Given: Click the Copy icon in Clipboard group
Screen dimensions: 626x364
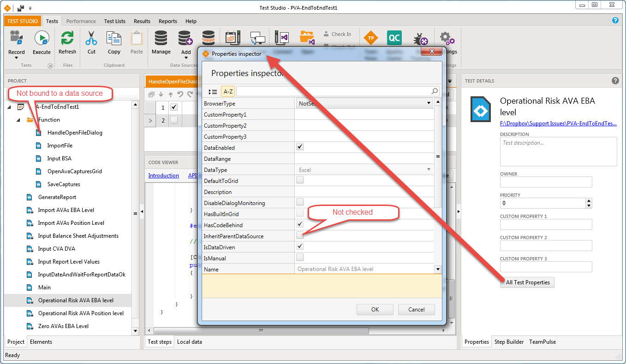Looking at the screenshot, I should tap(113, 38).
